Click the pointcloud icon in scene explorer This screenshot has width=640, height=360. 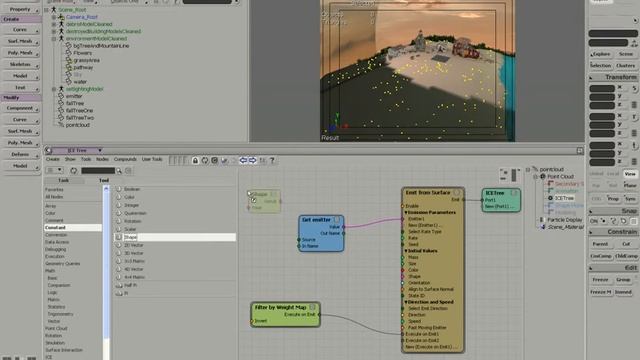click(x=61, y=125)
